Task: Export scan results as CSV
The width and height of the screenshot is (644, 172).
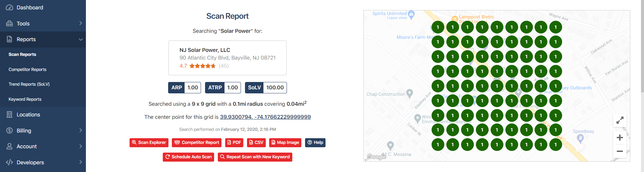Action: coord(256,143)
